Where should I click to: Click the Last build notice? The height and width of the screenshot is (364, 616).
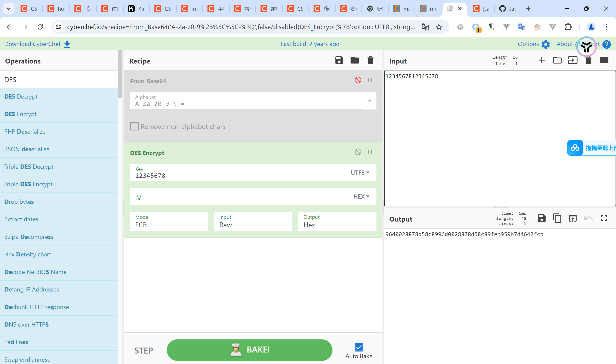[310, 44]
